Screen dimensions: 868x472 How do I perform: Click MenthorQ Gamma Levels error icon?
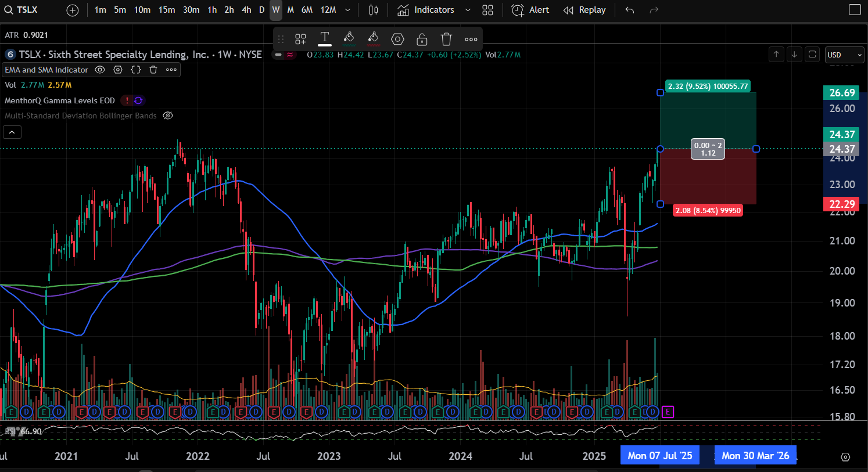pyautogui.click(x=127, y=100)
